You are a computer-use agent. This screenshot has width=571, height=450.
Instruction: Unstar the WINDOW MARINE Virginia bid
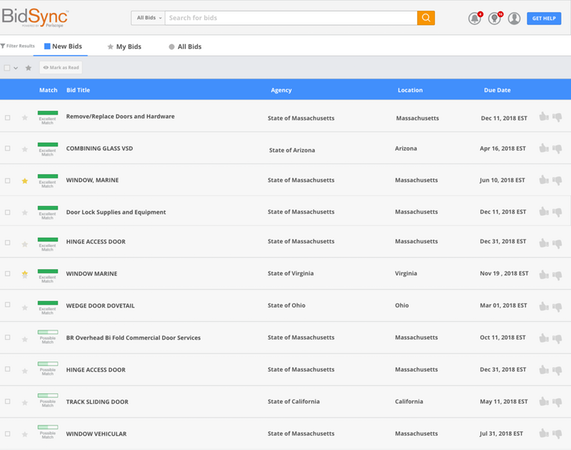click(x=25, y=274)
